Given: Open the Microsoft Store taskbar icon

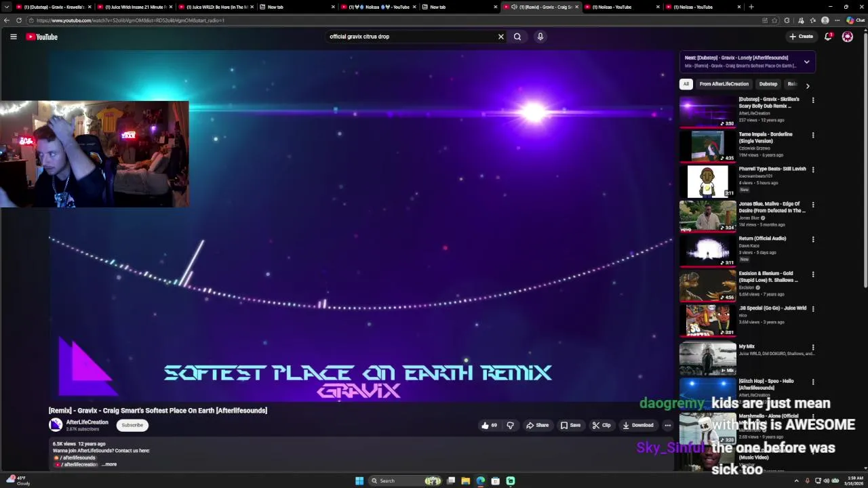Looking at the screenshot, I should [496, 481].
